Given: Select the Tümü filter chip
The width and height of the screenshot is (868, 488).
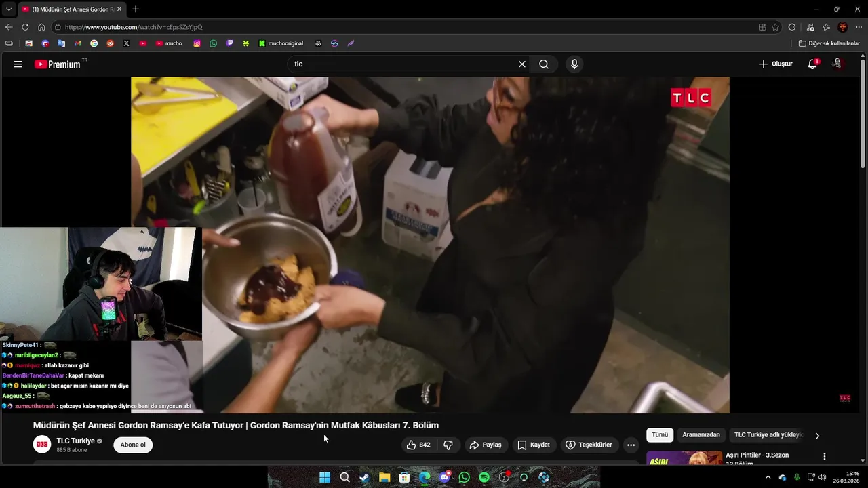Looking at the screenshot, I should click(660, 434).
